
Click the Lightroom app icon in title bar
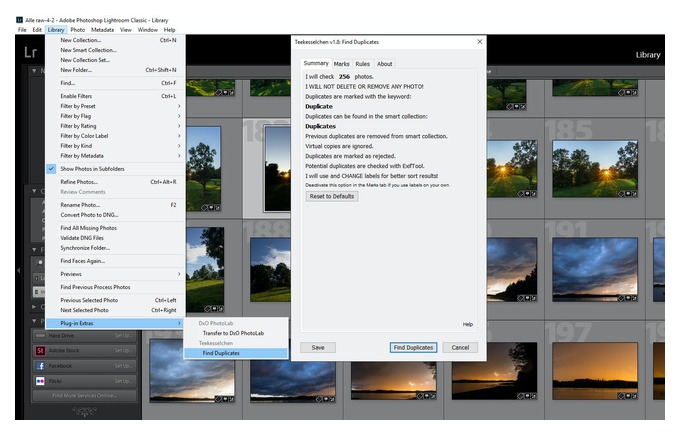[x=19, y=20]
